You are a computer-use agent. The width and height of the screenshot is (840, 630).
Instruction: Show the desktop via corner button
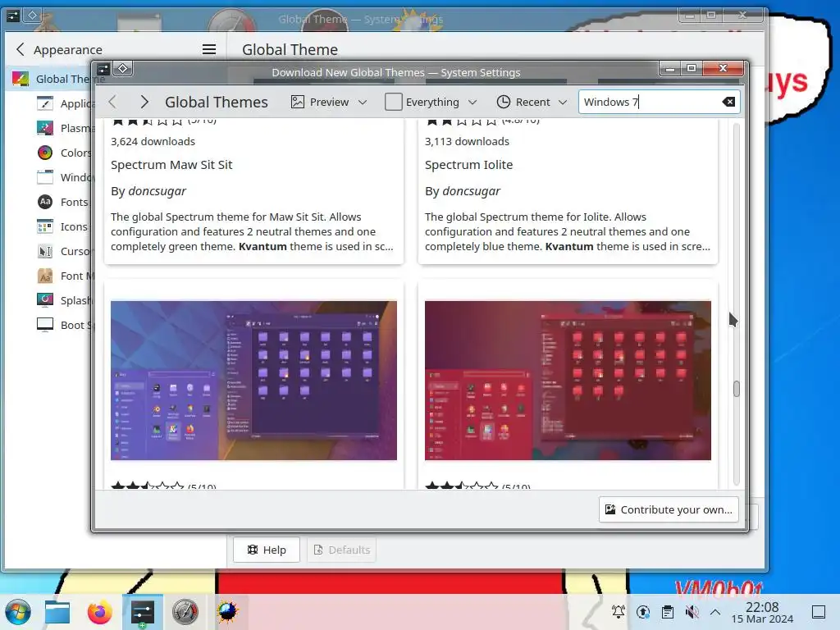pyautogui.click(x=819, y=612)
